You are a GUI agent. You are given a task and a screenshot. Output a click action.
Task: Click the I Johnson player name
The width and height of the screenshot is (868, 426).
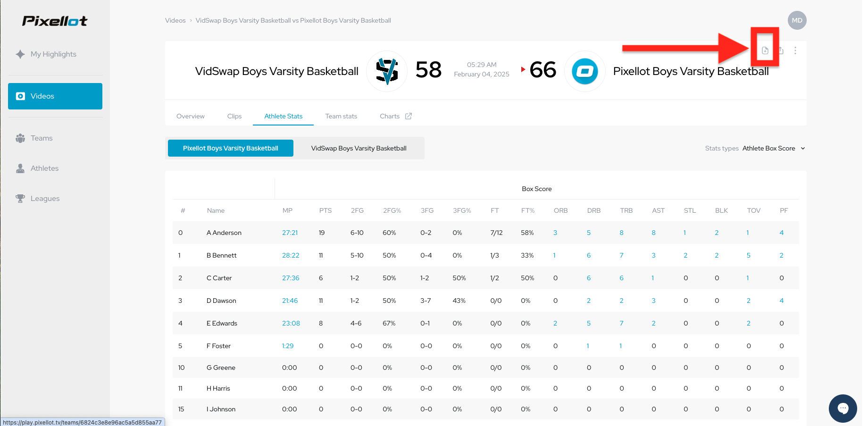[221, 409]
